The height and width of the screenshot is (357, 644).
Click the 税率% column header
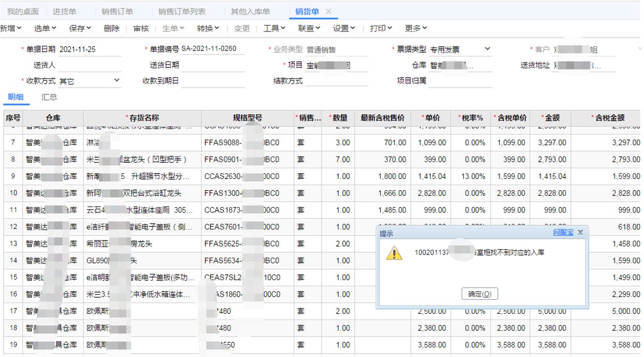pyautogui.click(x=471, y=118)
